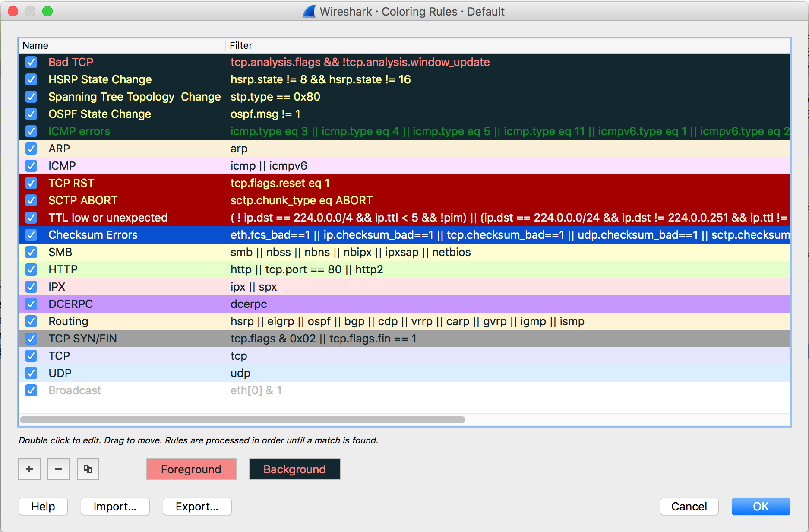This screenshot has height=532, width=809.
Task: Click the horizontal scrollbar below the list
Action: pyautogui.click(x=242, y=419)
